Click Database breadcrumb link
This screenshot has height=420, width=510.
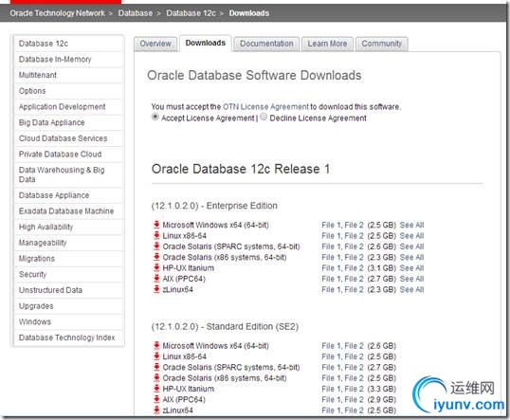coord(136,13)
